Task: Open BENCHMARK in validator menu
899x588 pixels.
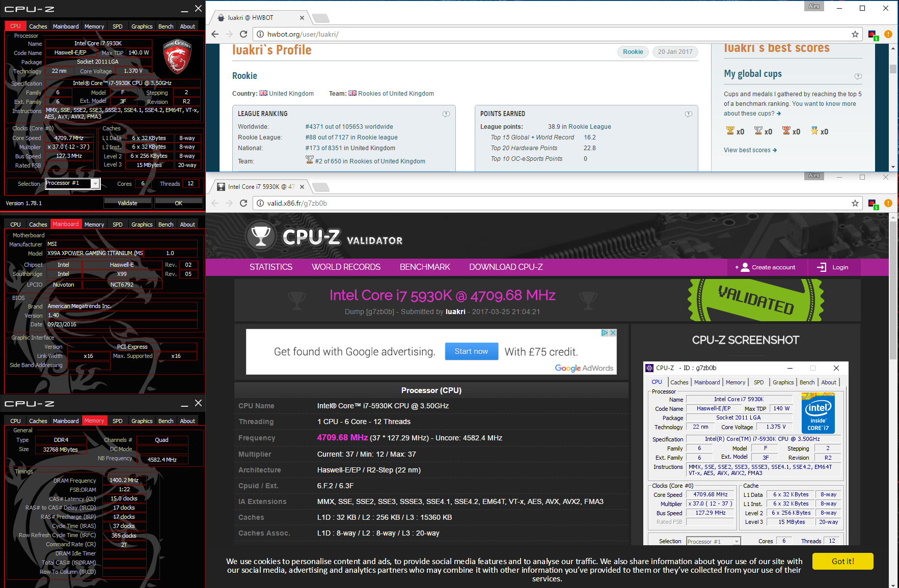Action: pyautogui.click(x=425, y=267)
